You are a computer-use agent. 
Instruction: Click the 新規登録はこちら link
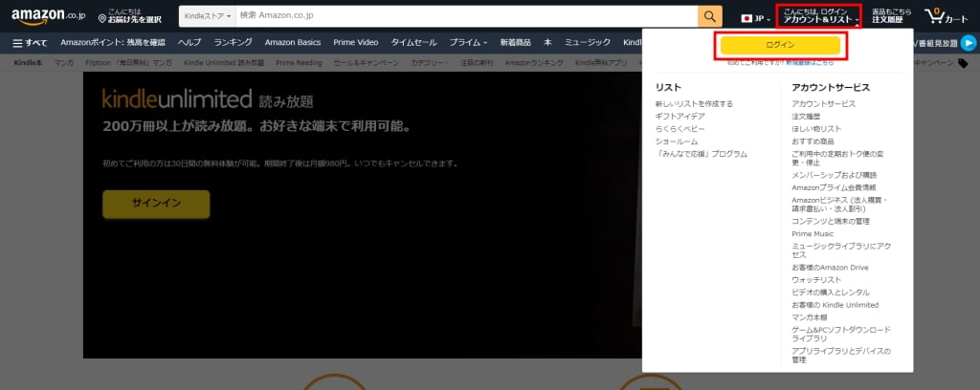(x=810, y=63)
